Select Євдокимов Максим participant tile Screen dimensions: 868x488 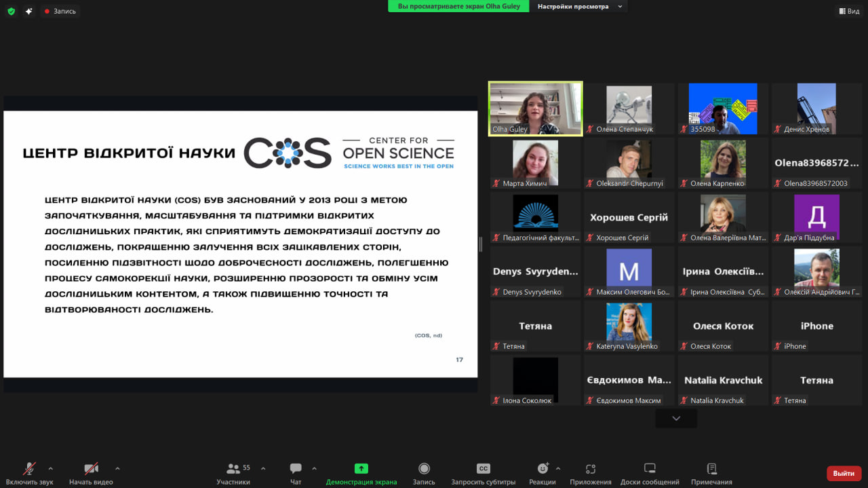pos(629,380)
